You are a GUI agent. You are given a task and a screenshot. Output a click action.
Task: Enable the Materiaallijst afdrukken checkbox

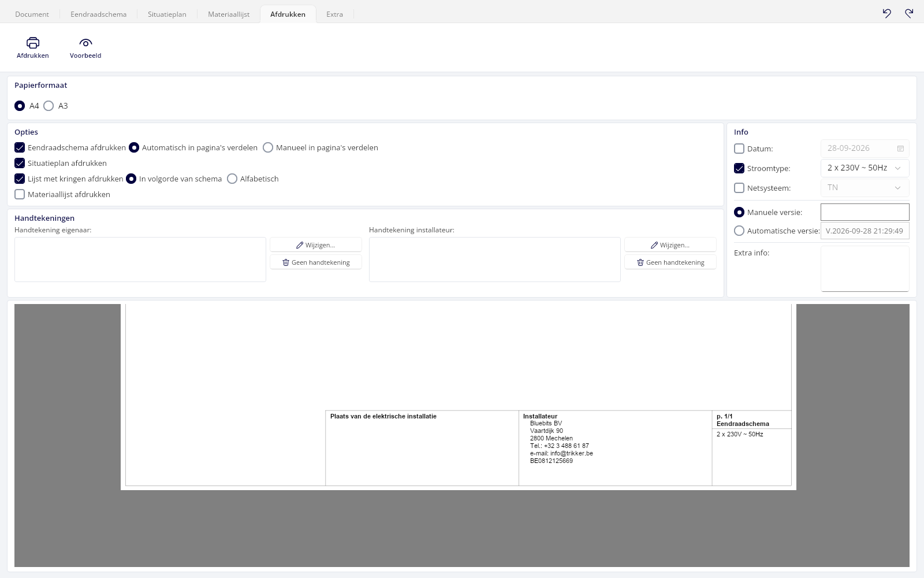pos(20,194)
